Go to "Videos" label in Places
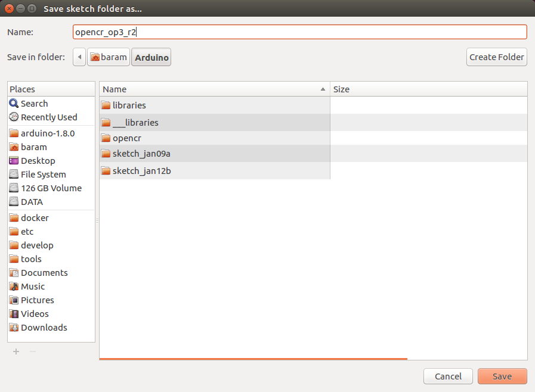Screen dimensions: 535x392 (x=35, y=313)
